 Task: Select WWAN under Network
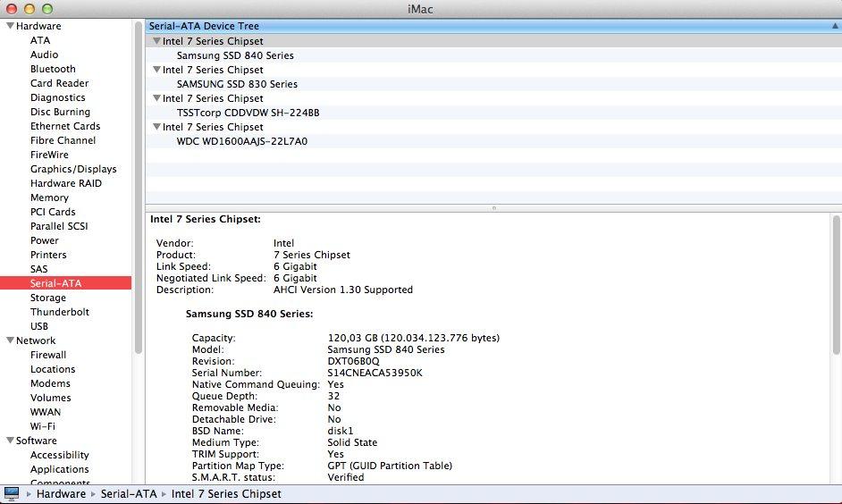(x=46, y=412)
